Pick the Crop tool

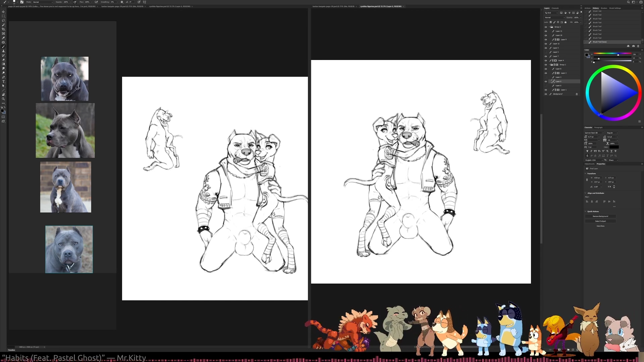point(3,29)
